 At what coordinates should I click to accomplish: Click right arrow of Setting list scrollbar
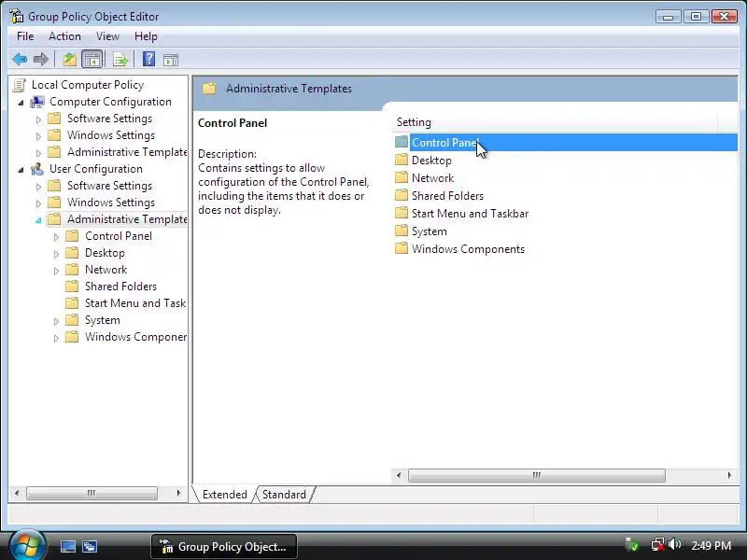tap(729, 475)
